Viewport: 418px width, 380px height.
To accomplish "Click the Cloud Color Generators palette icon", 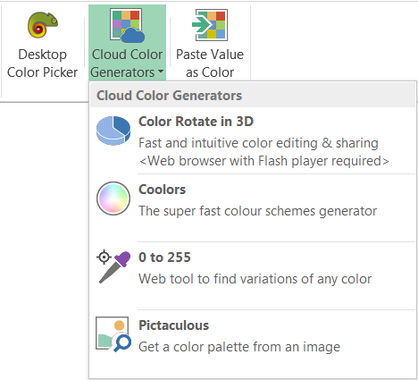I will (x=127, y=26).
